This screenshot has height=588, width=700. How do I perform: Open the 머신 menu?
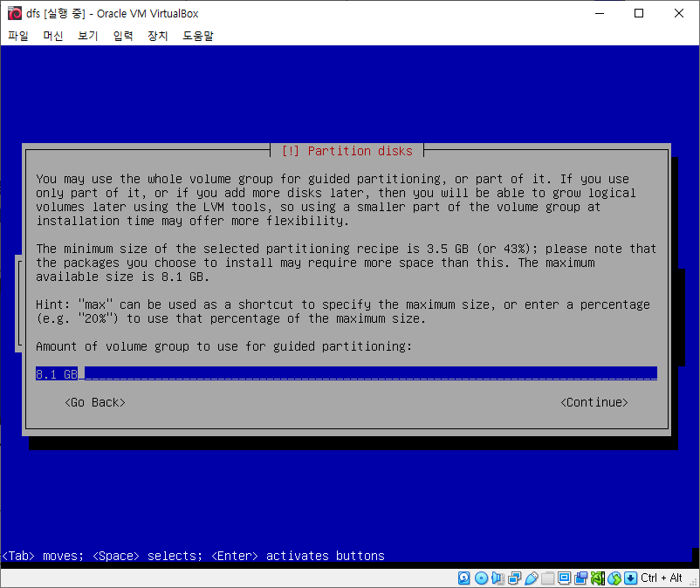pos(53,36)
